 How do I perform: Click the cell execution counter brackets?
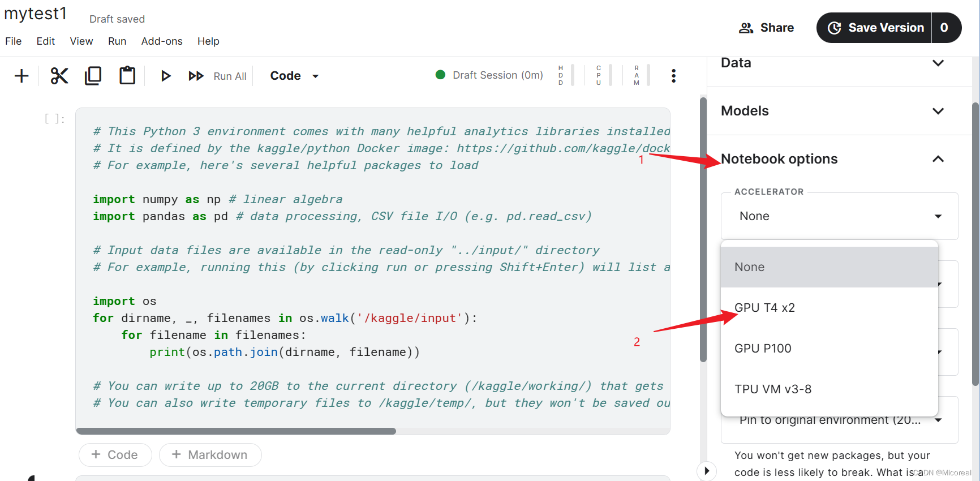coord(54,118)
